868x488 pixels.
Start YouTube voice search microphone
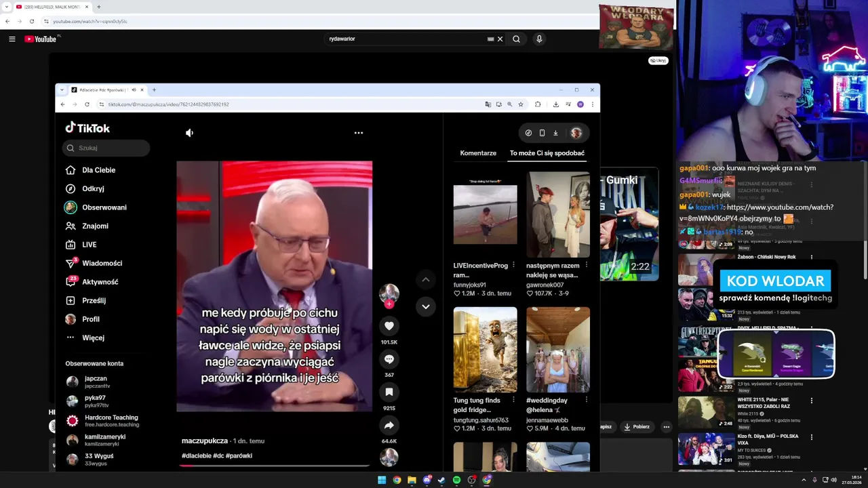click(539, 39)
